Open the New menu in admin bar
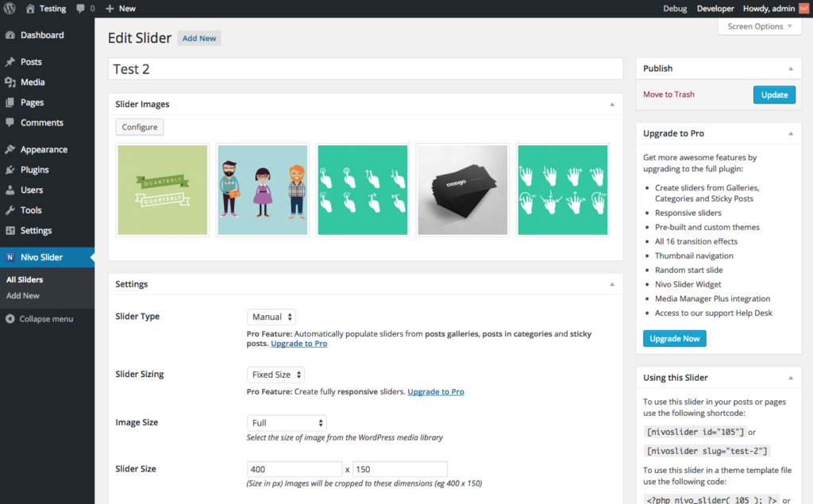The height and width of the screenshot is (504, 813). (x=120, y=9)
